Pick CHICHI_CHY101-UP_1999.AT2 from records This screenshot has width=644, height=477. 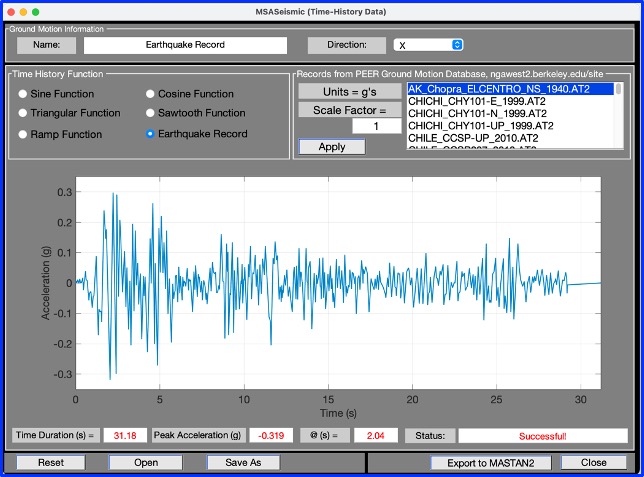481,127
